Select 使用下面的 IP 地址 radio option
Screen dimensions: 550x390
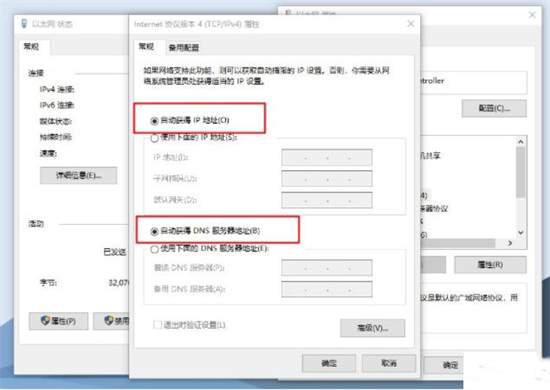tap(154, 138)
